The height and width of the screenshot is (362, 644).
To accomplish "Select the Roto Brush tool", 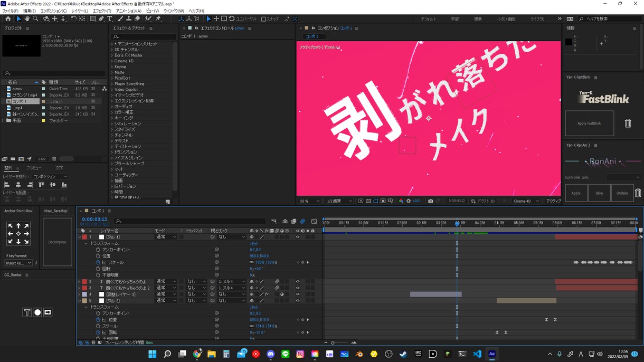I will (x=148, y=19).
